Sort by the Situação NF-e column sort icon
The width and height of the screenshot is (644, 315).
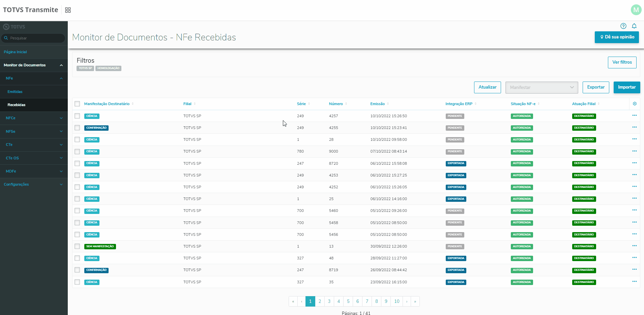539,104
